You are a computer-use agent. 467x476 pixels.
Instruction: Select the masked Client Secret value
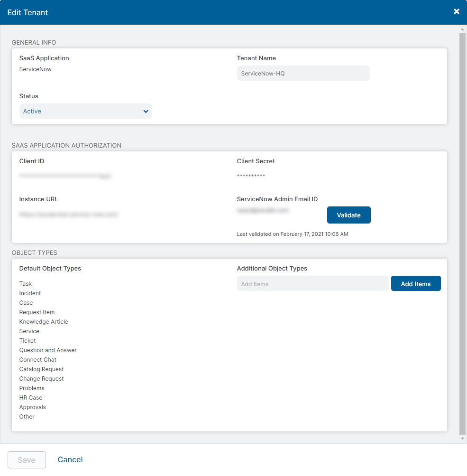(x=251, y=177)
